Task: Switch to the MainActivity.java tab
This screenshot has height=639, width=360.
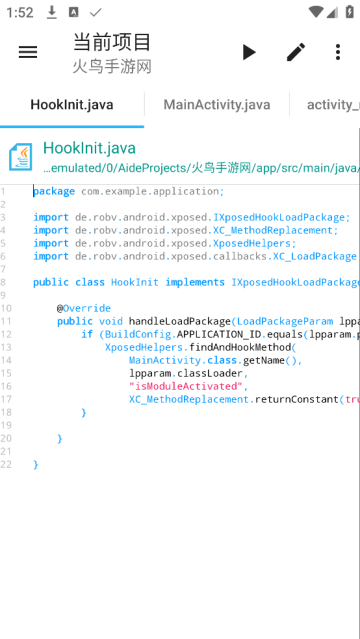Action: (217, 105)
